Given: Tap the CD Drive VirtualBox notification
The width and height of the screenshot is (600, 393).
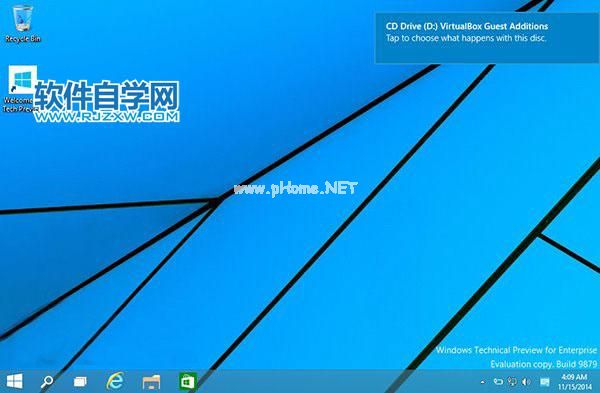Looking at the screenshot, I should pyautogui.click(x=487, y=38).
